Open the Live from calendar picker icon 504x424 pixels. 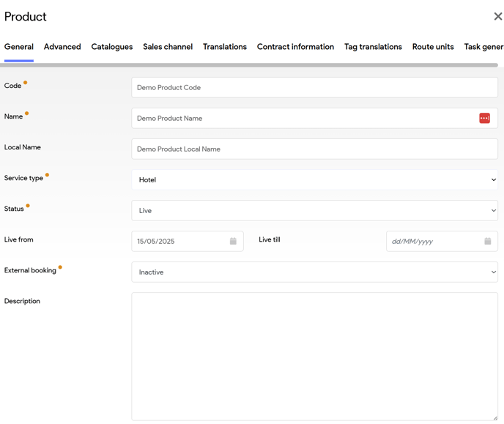233,241
